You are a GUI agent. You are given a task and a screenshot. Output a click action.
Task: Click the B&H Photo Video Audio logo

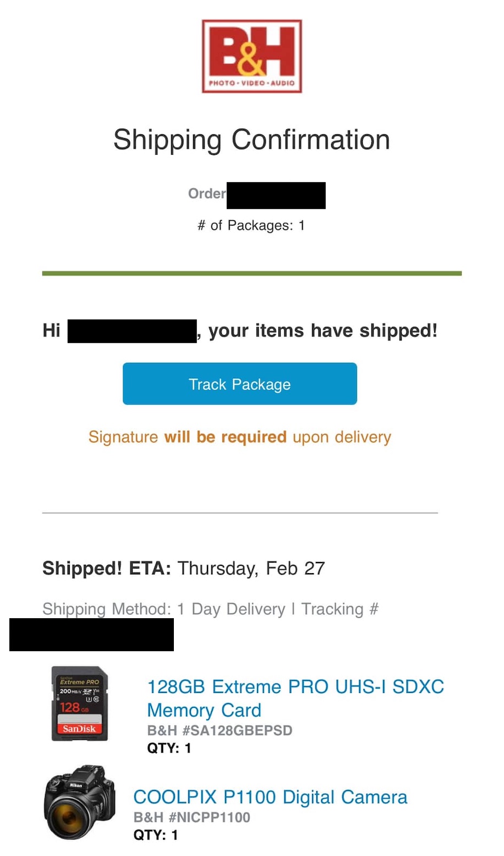tap(251, 56)
